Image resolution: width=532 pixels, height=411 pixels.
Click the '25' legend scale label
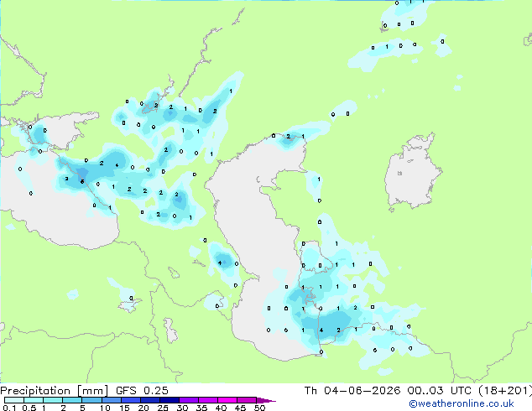point(163,408)
